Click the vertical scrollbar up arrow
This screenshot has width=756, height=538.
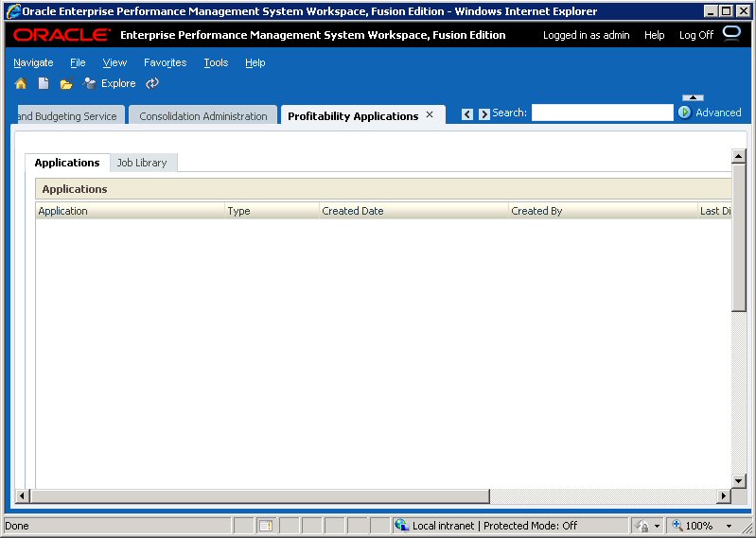coord(739,156)
